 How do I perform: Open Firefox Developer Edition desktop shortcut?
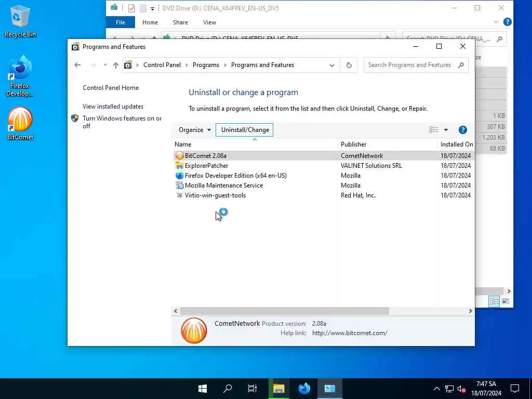[x=20, y=76]
